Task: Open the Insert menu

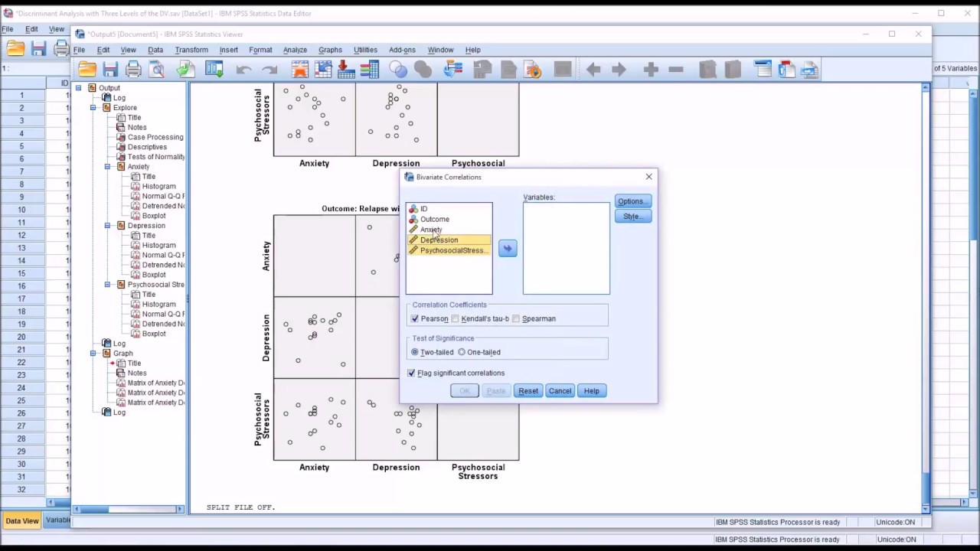Action: click(x=228, y=50)
